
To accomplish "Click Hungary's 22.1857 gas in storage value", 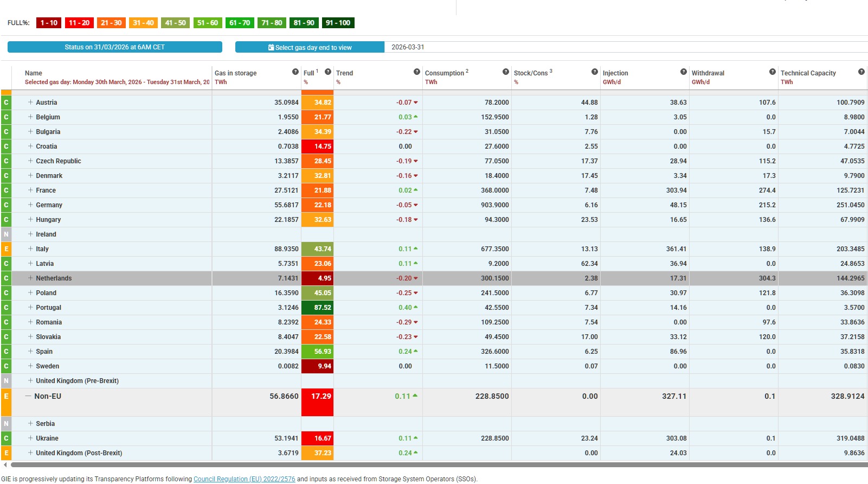I will coord(286,220).
